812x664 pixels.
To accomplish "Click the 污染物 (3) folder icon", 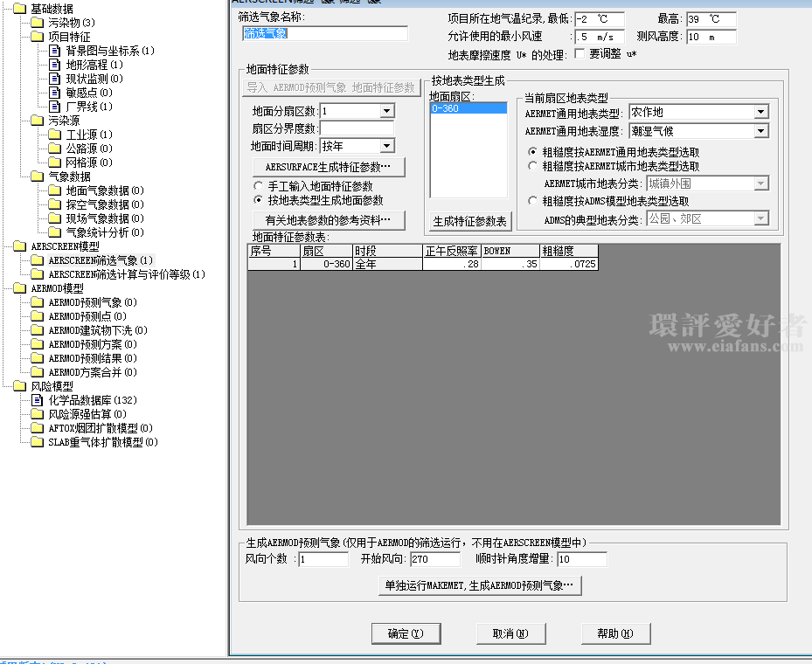I will [37, 22].
